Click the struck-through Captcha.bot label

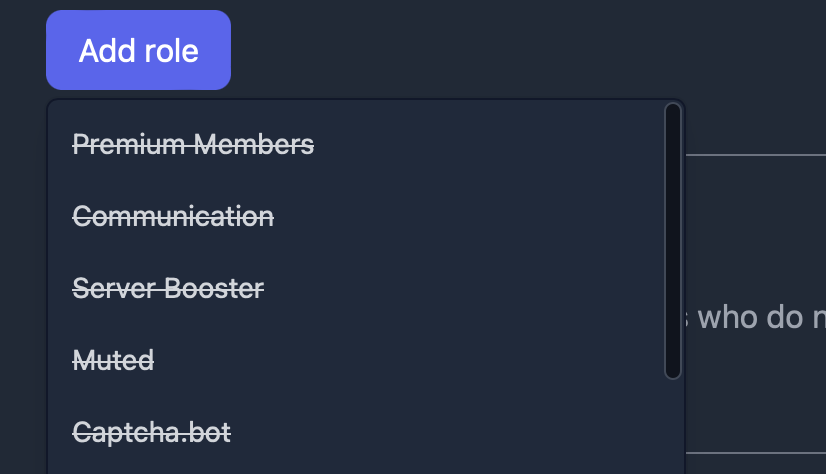tap(152, 432)
